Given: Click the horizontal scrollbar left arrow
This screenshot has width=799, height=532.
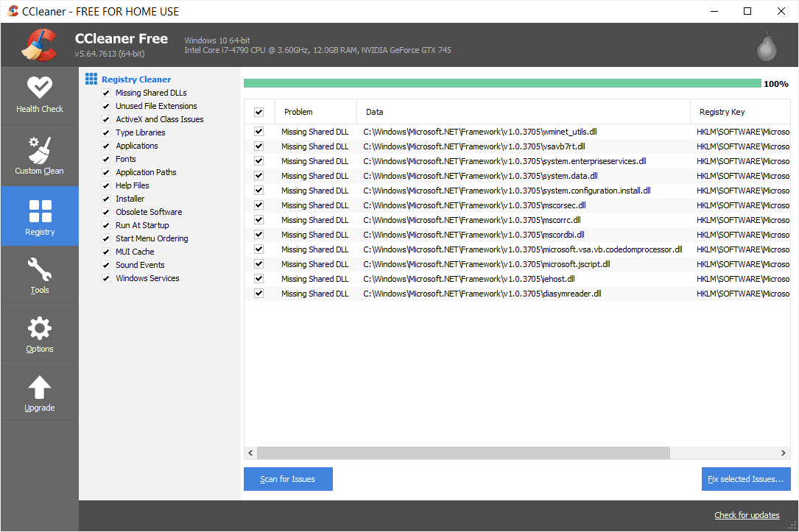Looking at the screenshot, I should (x=250, y=453).
